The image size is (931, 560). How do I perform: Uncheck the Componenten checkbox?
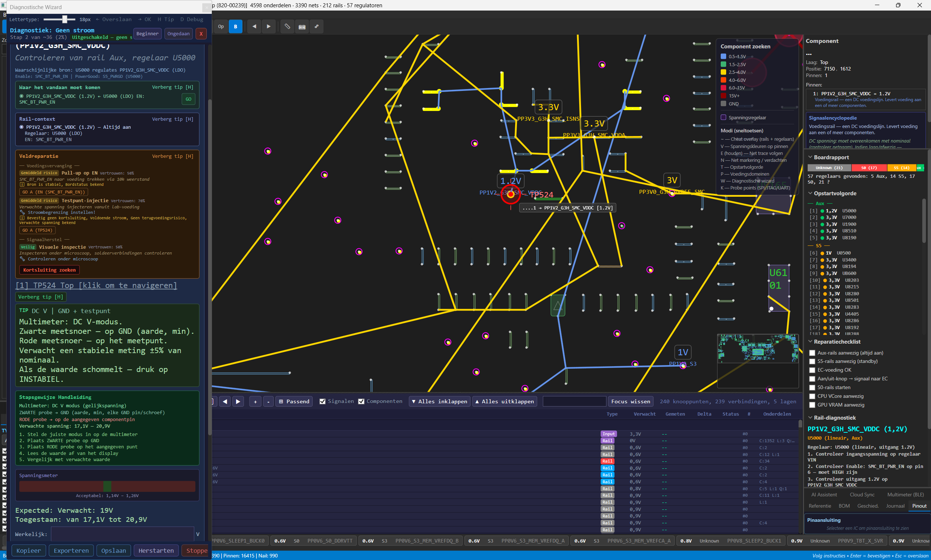coord(362,401)
